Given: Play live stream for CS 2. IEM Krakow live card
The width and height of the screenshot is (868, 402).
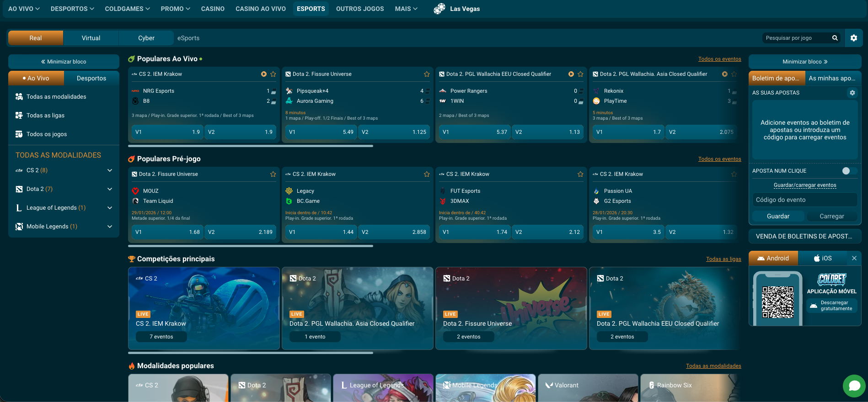Looking at the screenshot, I should coord(264,74).
